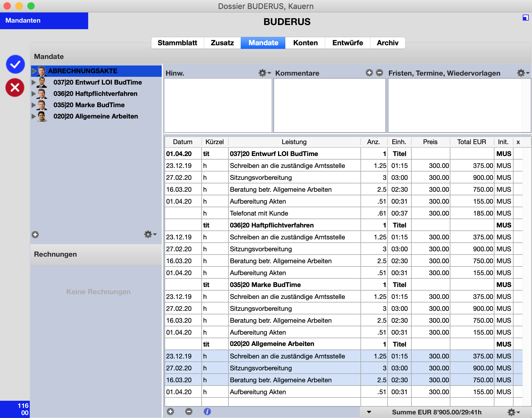The height and width of the screenshot is (418, 532).
Task: Sort by the Datum column header
Action: coord(183,142)
